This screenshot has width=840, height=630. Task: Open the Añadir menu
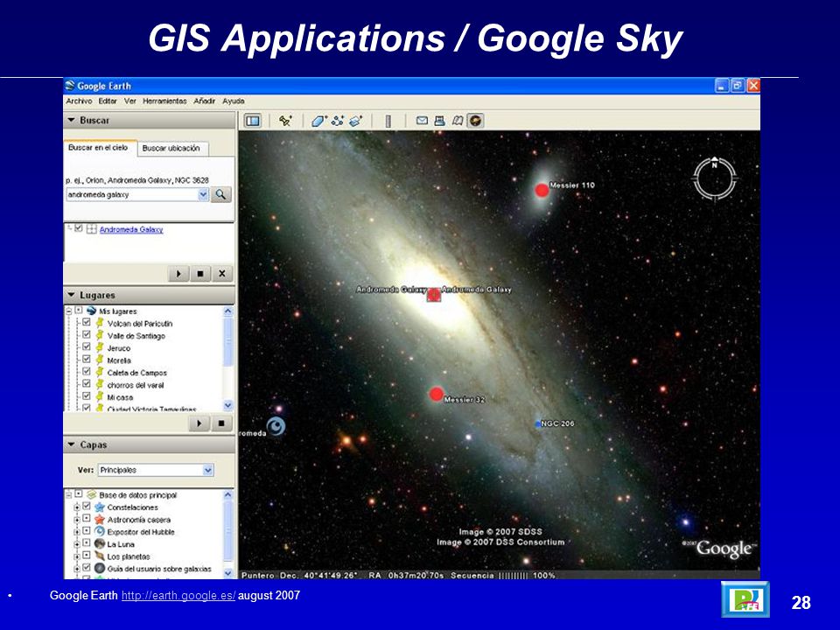click(204, 101)
